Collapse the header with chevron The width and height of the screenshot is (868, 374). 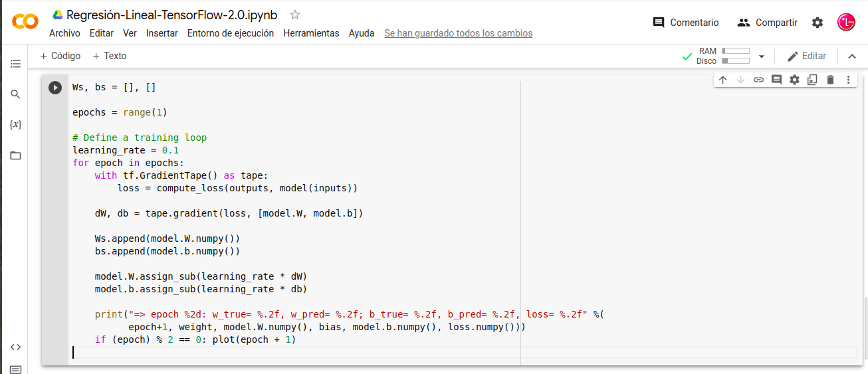click(x=852, y=56)
